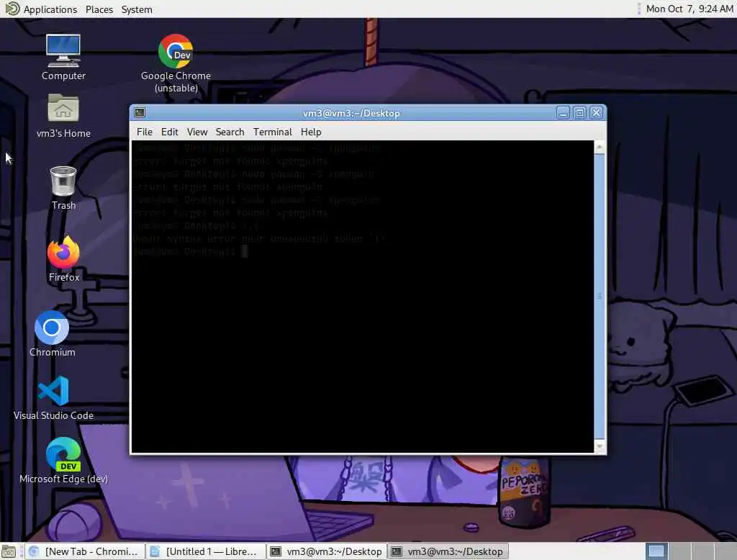Click the terminal window menu icon in title bar
This screenshot has width=737, height=560.
(140, 112)
